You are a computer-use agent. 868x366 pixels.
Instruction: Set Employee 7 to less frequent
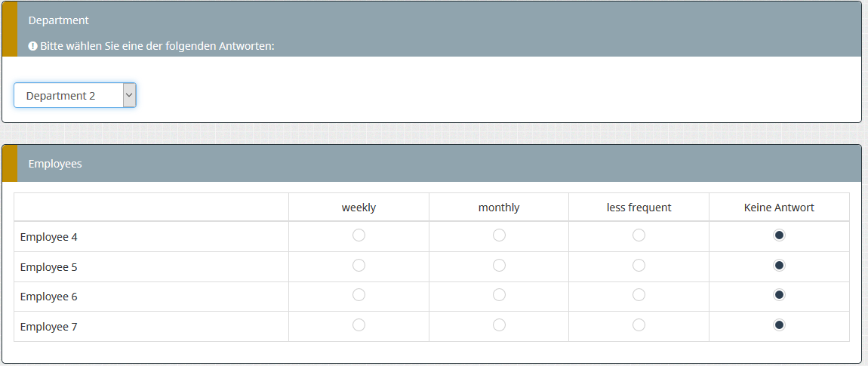(x=639, y=325)
